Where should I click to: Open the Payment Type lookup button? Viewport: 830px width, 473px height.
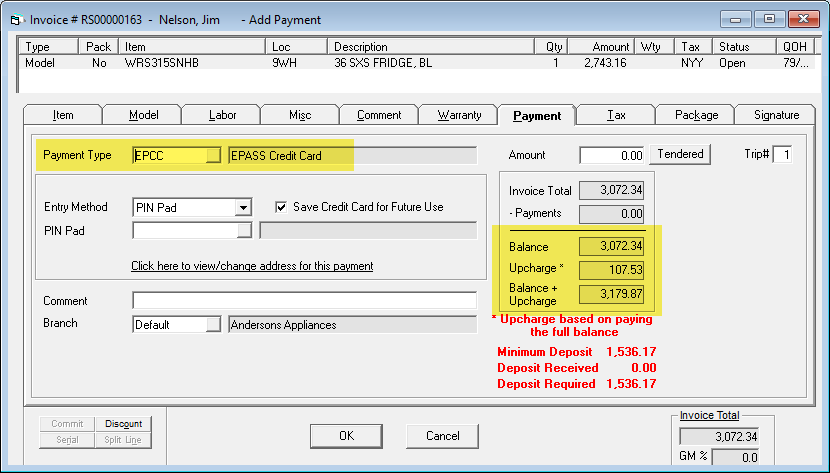click(213, 155)
